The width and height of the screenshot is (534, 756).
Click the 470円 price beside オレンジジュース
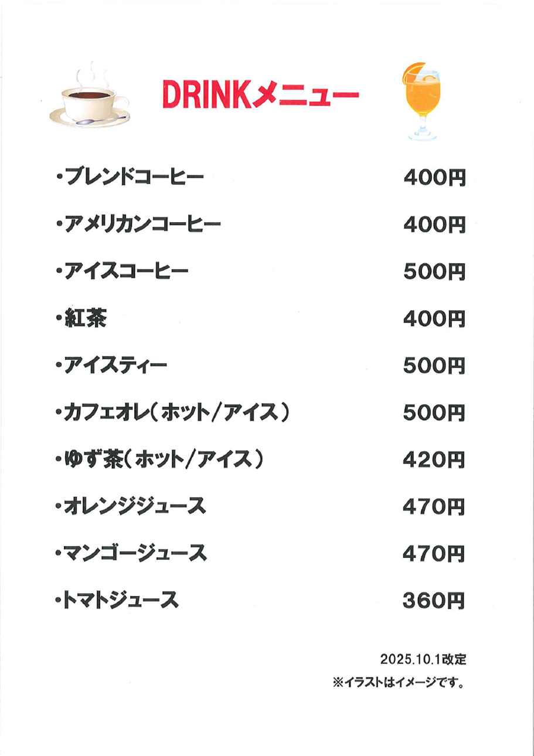click(x=434, y=506)
